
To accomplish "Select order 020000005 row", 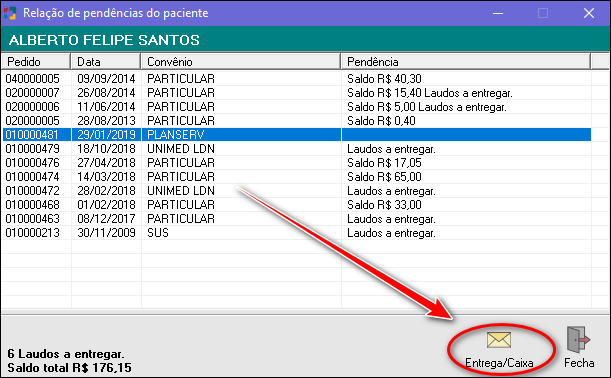I will (x=296, y=121).
